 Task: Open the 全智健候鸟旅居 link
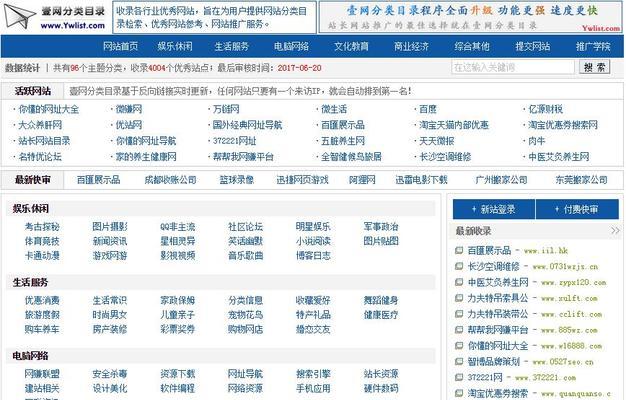(351, 156)
